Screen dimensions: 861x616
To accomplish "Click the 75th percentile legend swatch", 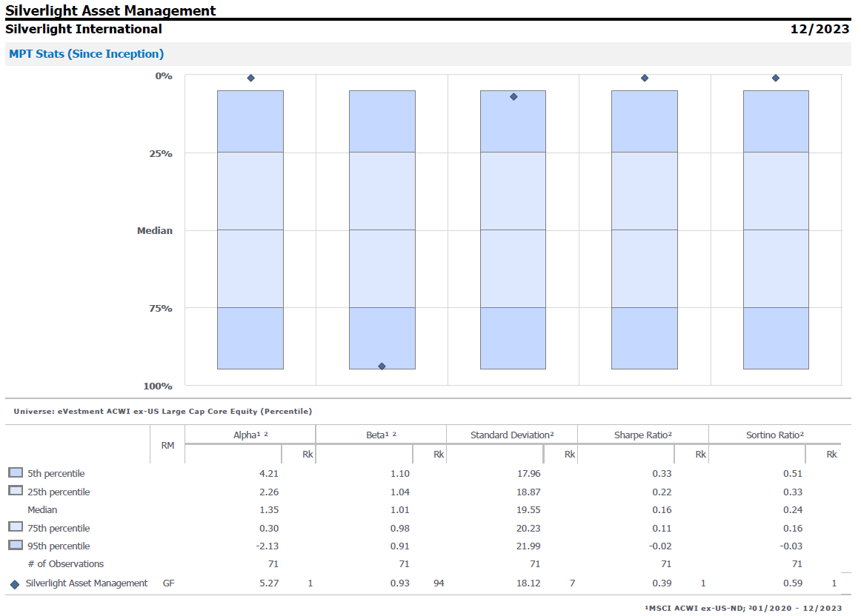I will 16,527.
